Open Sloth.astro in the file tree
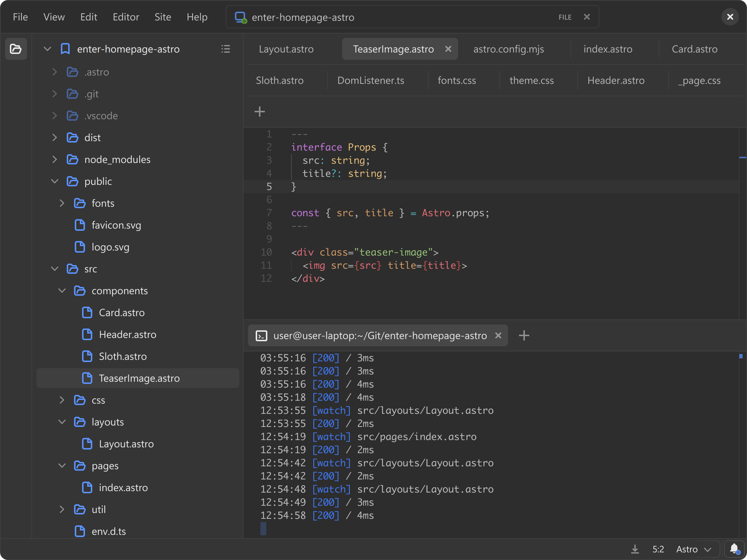Image resolution: width=747 pixels, height=560 pixels. (123, 356)
